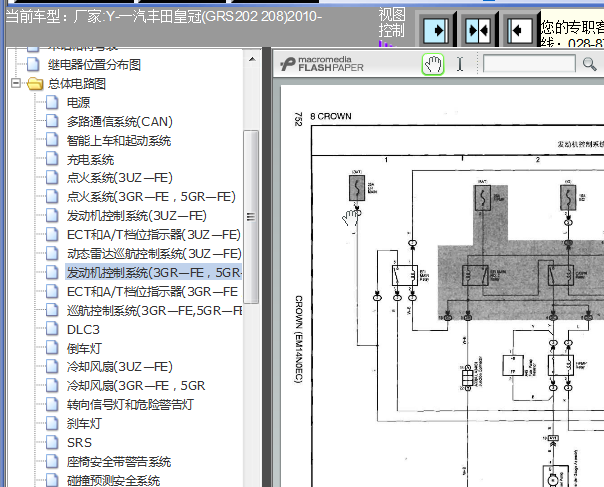This screenshot has width=604, height=487.
Task: Open 点火系统(3UZ—FE) diagram
Action: tap(119, 178)
